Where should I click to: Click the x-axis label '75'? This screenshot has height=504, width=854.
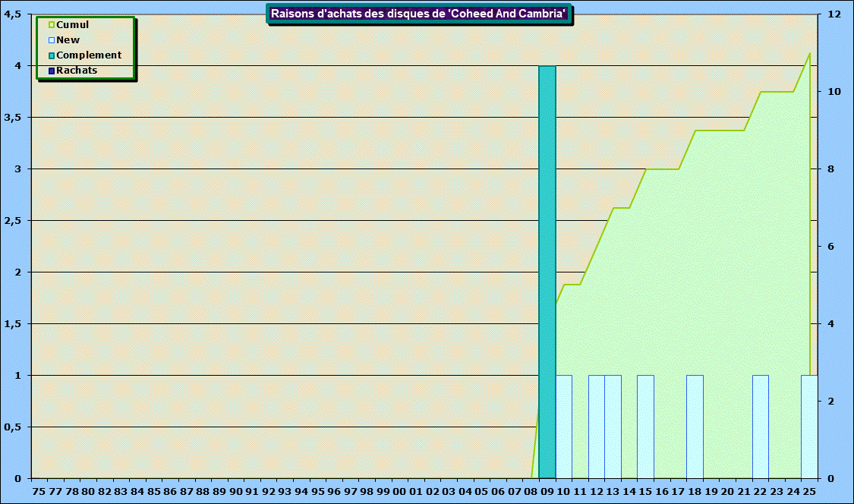pos(39,492)
